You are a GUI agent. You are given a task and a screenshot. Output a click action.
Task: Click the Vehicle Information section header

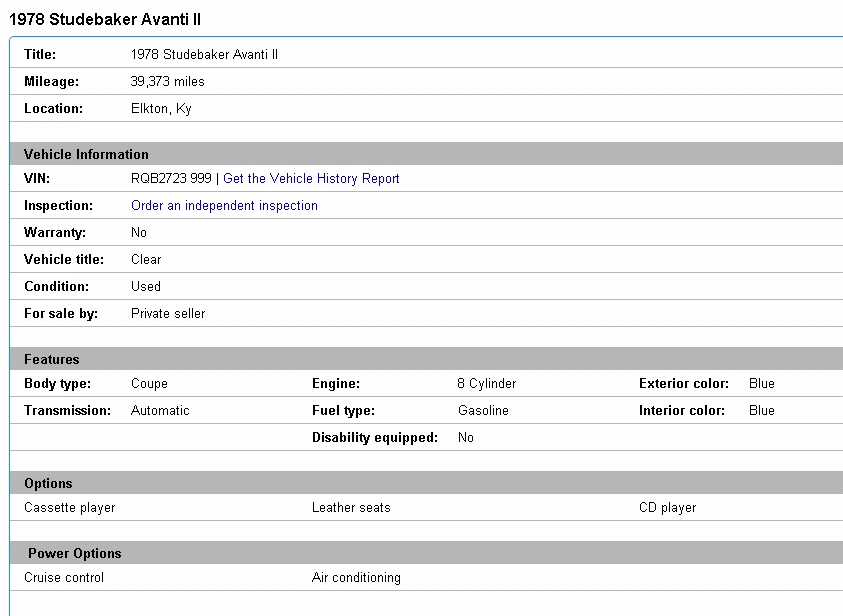point(86,155)
